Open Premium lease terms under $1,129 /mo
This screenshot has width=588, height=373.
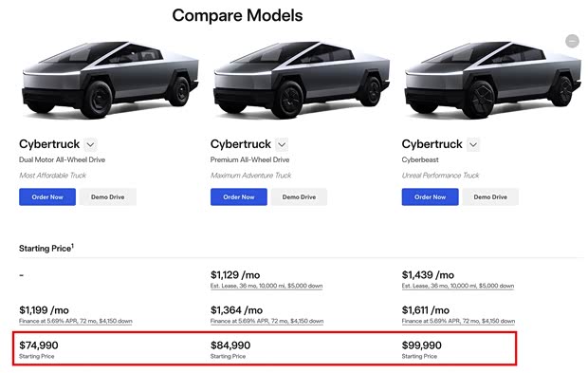pos(266,286)
